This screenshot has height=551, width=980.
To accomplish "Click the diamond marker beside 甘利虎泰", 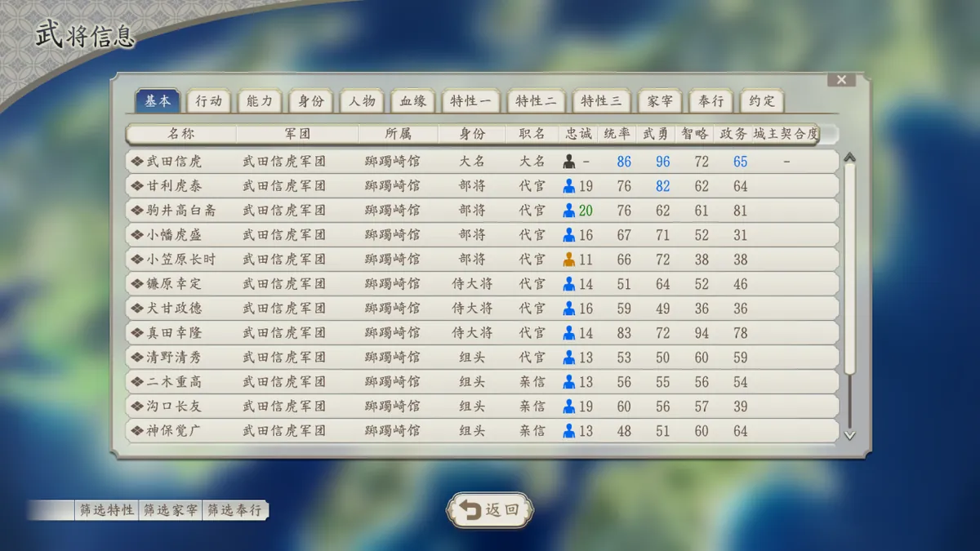I will pos(136,186).
